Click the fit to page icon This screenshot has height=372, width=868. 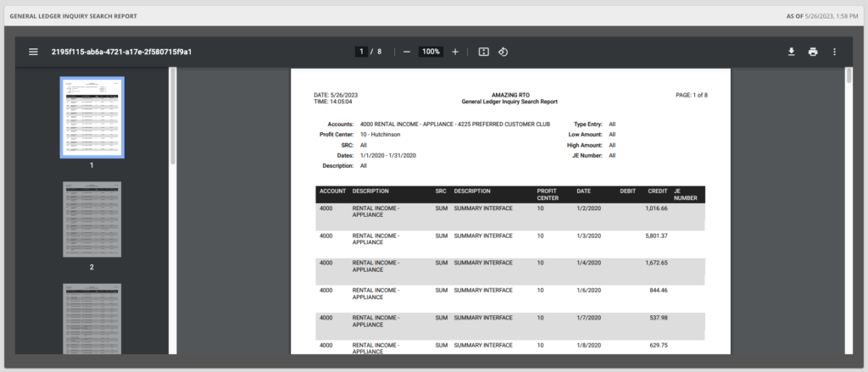click(483, 52)
